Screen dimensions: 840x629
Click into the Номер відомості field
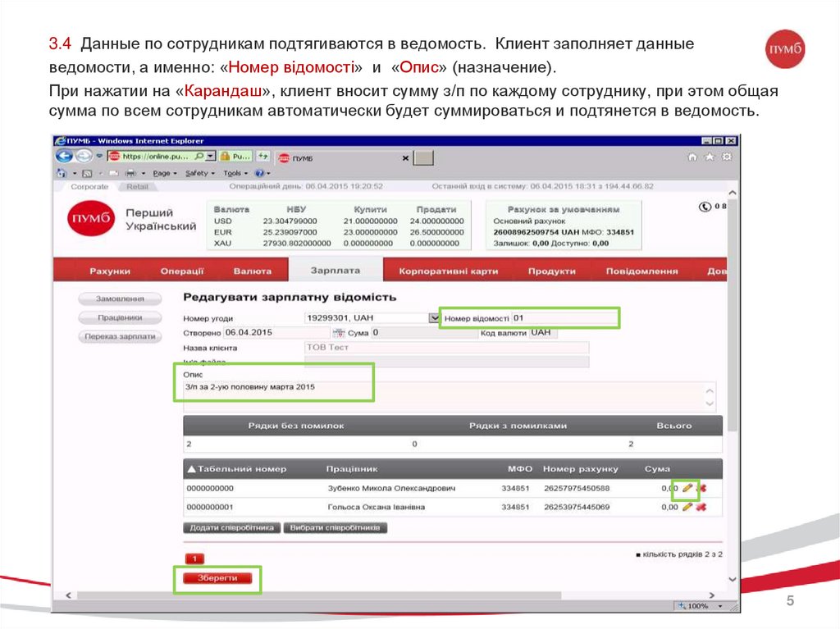[x=564, y=317]
